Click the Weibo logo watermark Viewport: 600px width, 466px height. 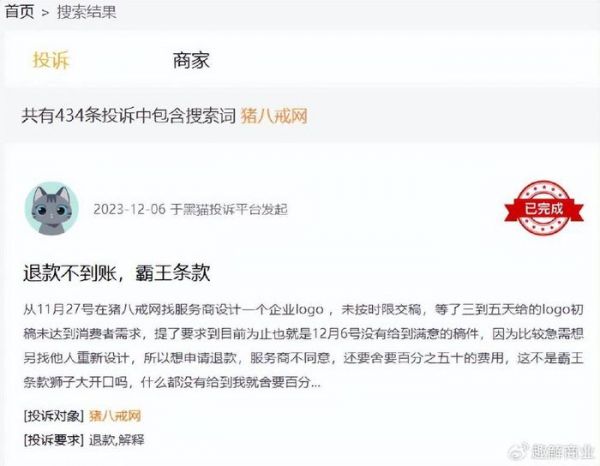[x=518, y=451]
